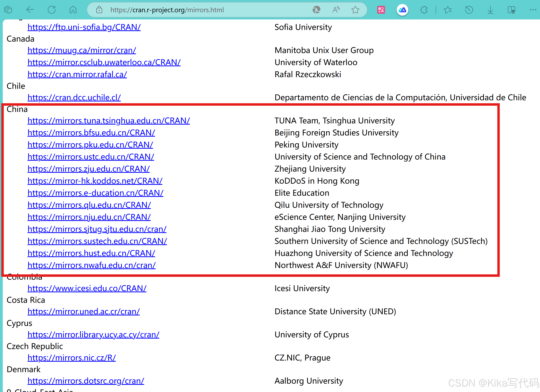
Task: Open the downloads icon
Action: [490, 10]
